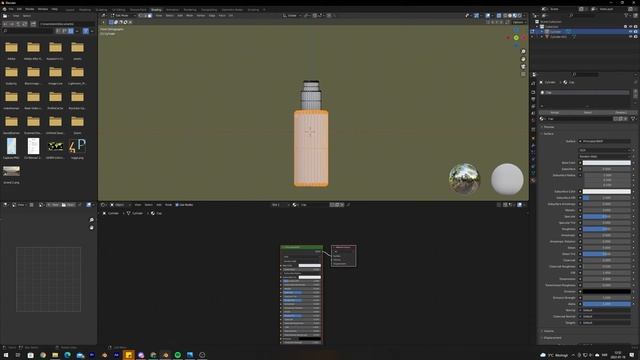640x360 pixels.
Task: Click Deselect material button
Action: click(x=621, y=112)
